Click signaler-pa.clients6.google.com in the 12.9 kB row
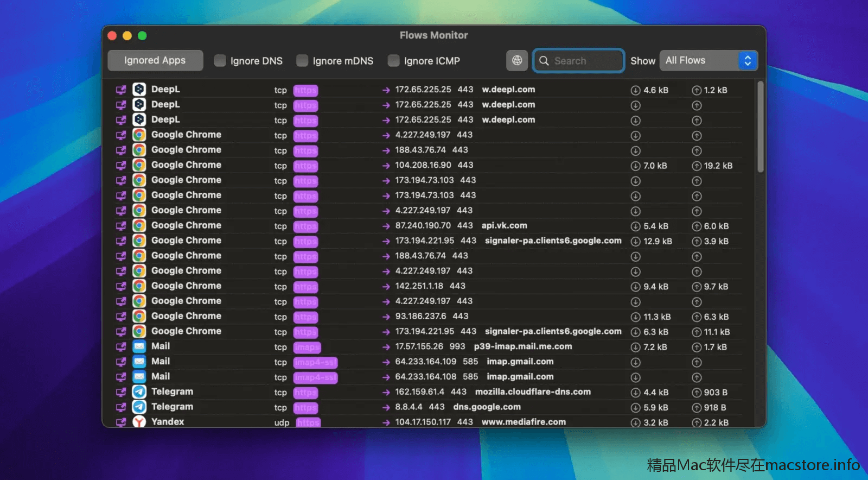This screenshot has width=868, height=480. [x=553, y=241]
